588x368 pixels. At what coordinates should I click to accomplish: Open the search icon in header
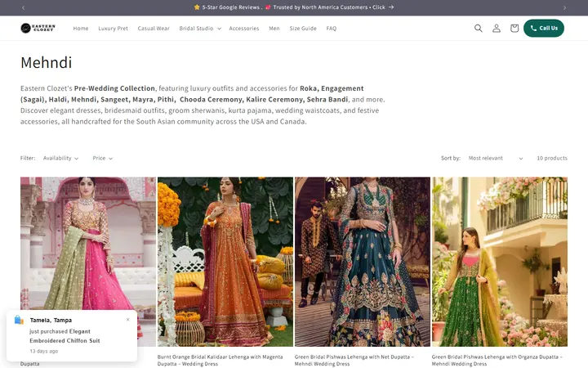478,28
